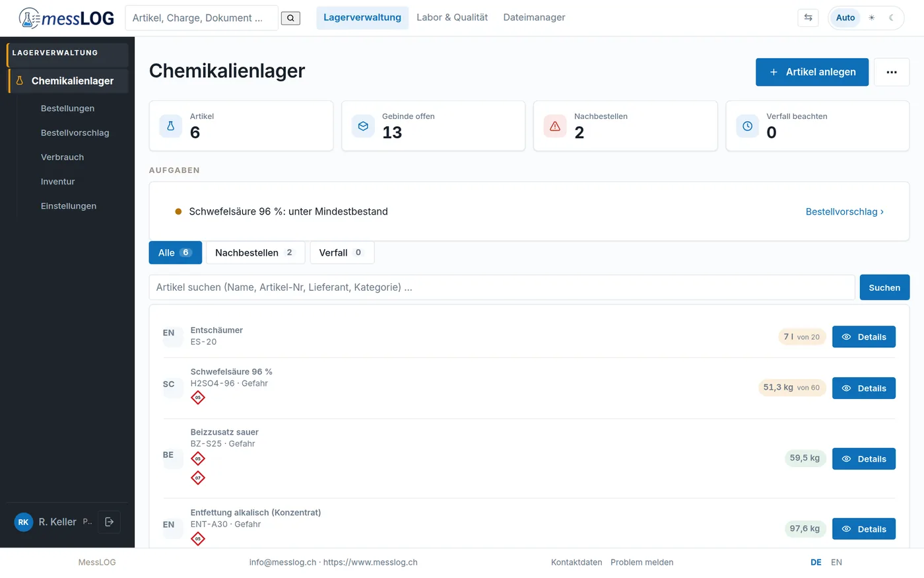This screenshot has height=578, width=924.
Task: Click Artikel anlegen button
Action: (x=812, y=72)
